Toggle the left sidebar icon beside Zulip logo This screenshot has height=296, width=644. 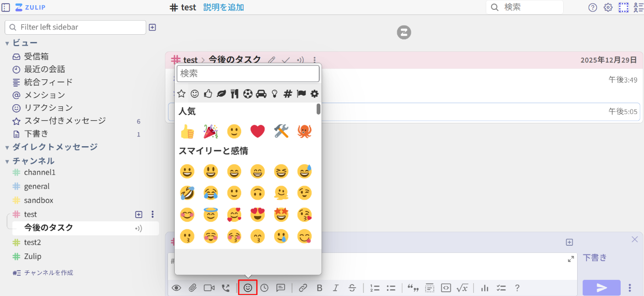point(6,7)
